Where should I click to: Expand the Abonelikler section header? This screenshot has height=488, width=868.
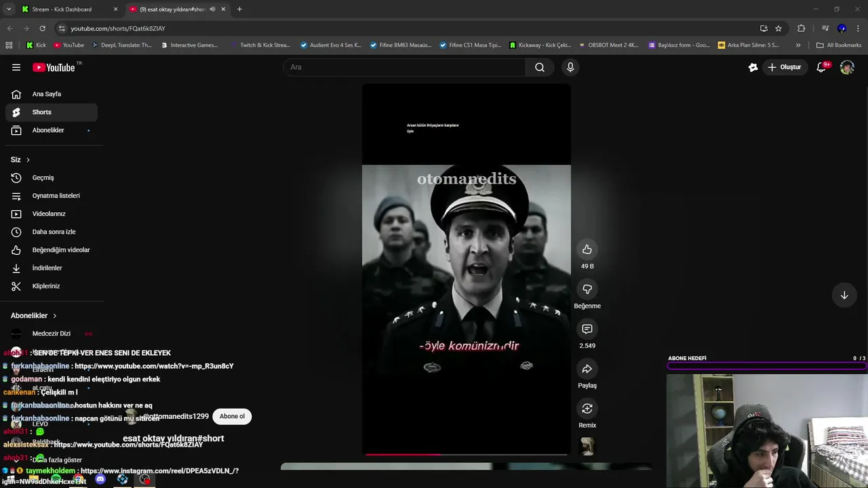(x=34, y=316)
